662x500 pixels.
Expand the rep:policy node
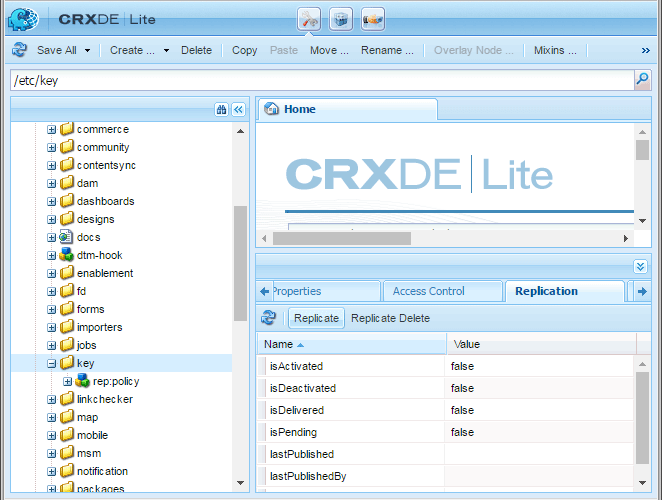(x=68, y=382)
